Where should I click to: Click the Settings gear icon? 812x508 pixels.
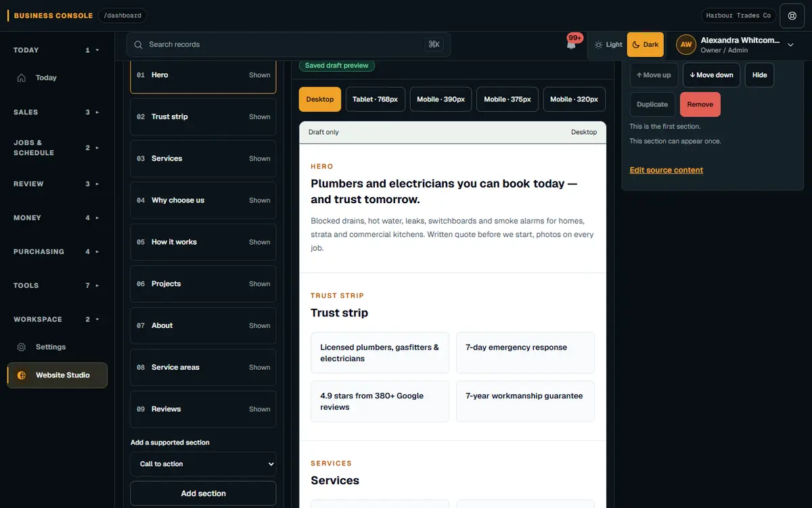(22, 347)
